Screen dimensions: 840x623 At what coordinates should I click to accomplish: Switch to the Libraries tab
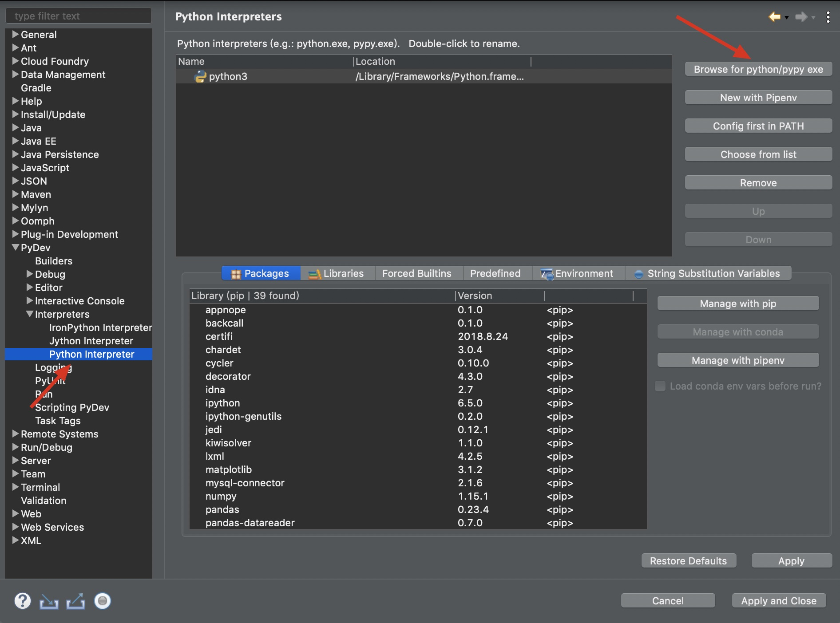coord(337,273)
